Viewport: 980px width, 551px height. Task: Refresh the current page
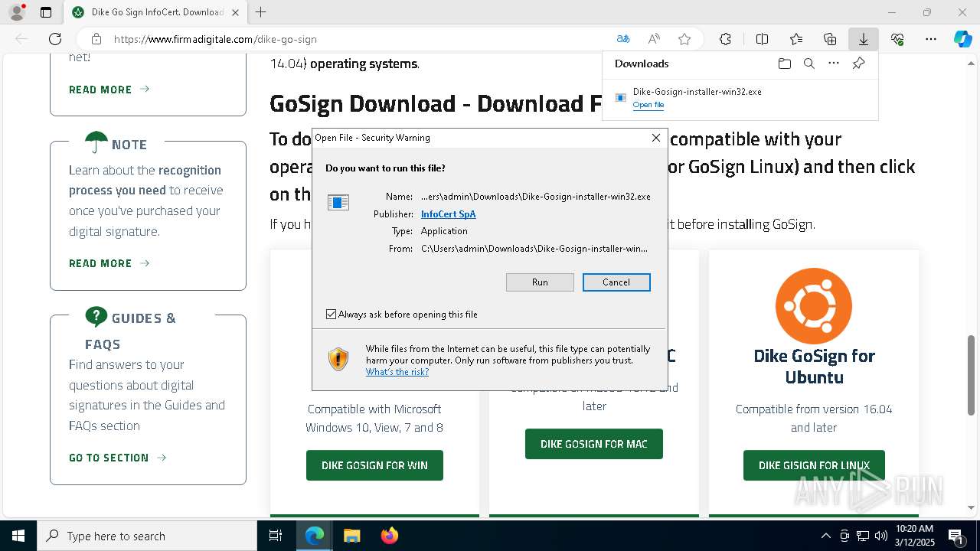(x=55, y=39)
